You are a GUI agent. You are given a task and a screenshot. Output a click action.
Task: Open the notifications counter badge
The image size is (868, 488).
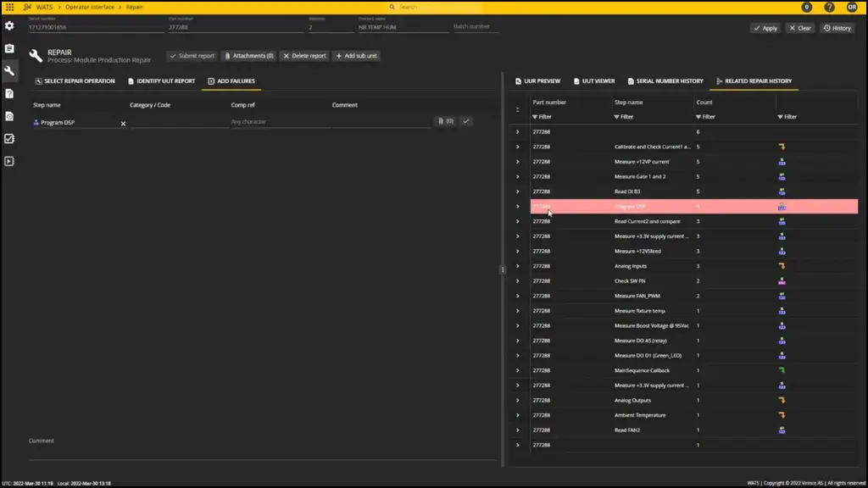click(807, 7)
